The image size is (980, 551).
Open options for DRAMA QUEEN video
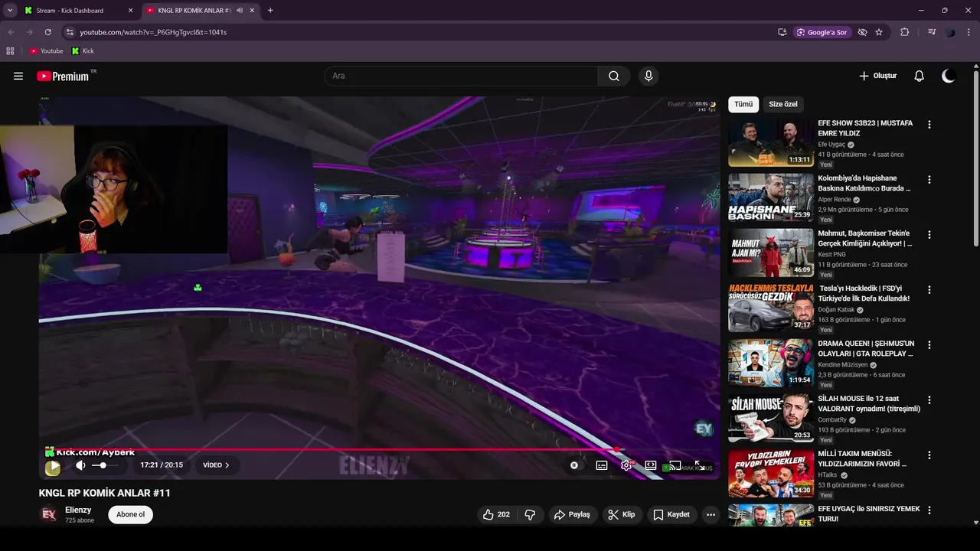tap(929, 344)
